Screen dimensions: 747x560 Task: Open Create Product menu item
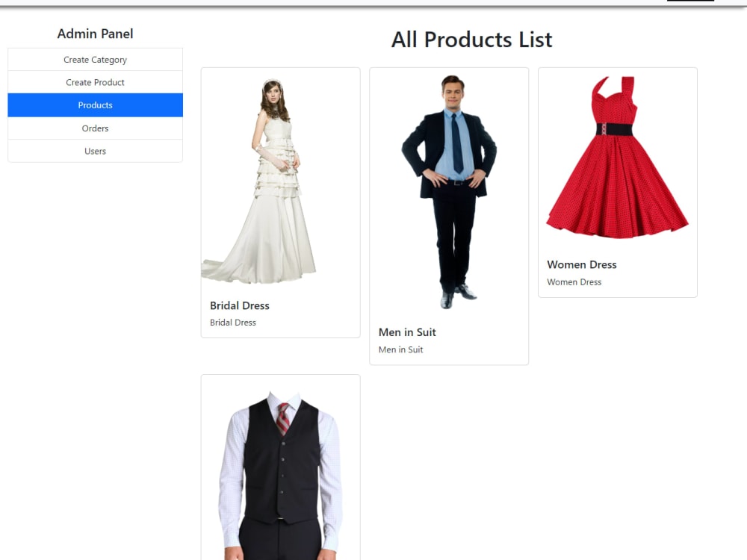(x=96, y=82)
